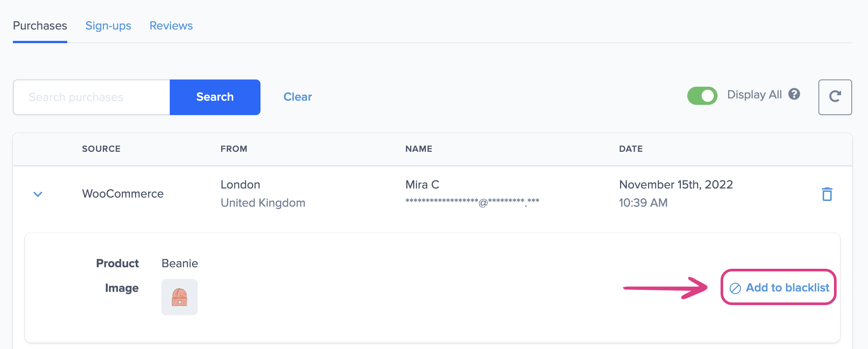Click the Display All help question mark
The width and height of the screenshot is (868, 349).
[x=794, y=94]
